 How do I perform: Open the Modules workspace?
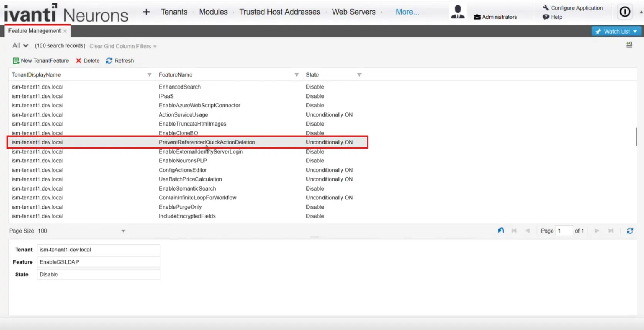(x=213, y=12)
